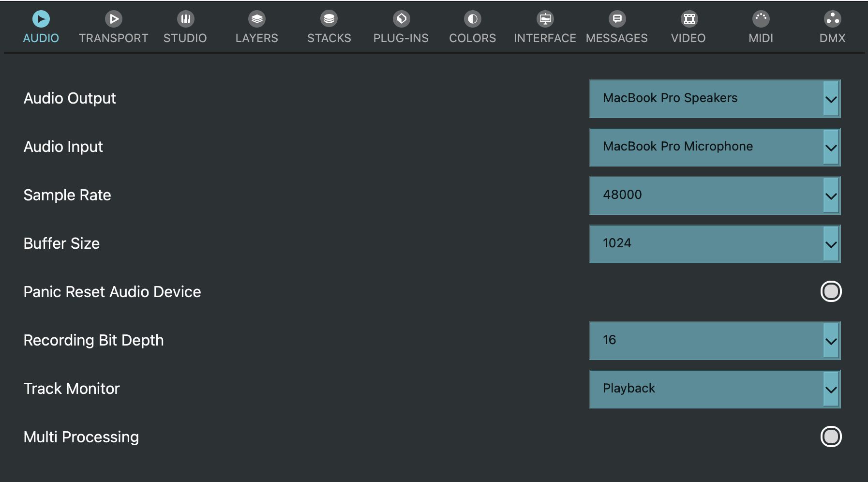Switch to the VIDEO tab label
The image size is (868, 482).
pyautogui.click(x=688, y=38)
